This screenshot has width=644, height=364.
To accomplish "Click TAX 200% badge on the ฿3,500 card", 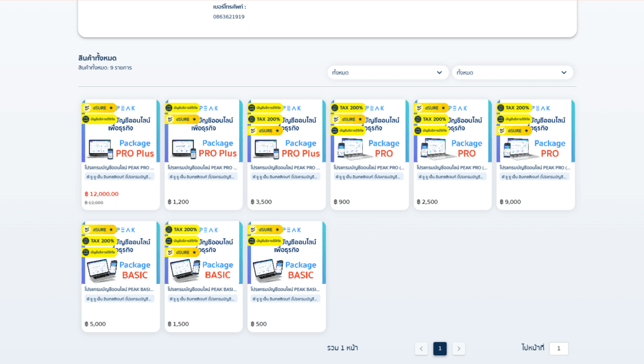I will point(265,119).
